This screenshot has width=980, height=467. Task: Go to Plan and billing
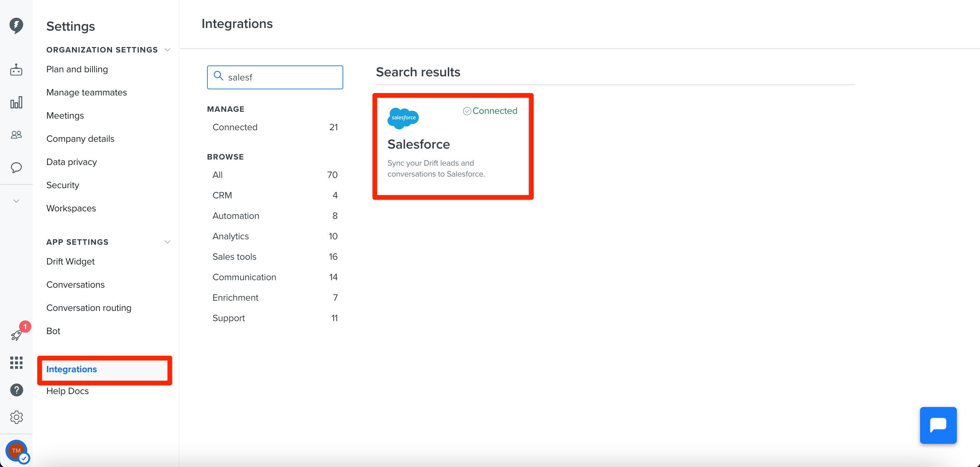[x=77, y=69]
